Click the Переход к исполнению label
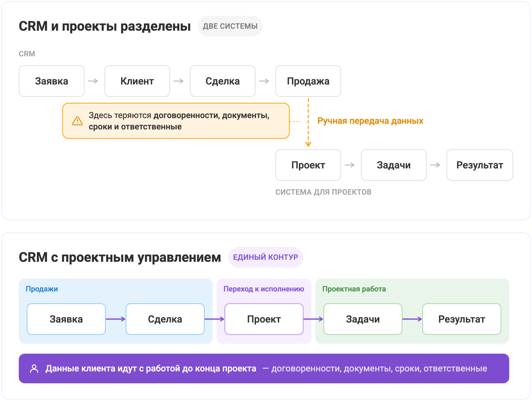The height and width of the screenshot is (402, 532). tap(264, 289)
